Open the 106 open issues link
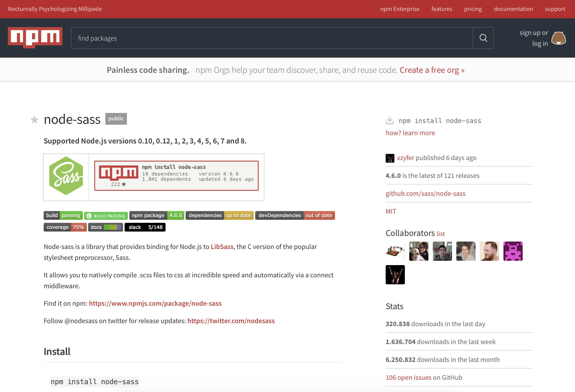 408,377
